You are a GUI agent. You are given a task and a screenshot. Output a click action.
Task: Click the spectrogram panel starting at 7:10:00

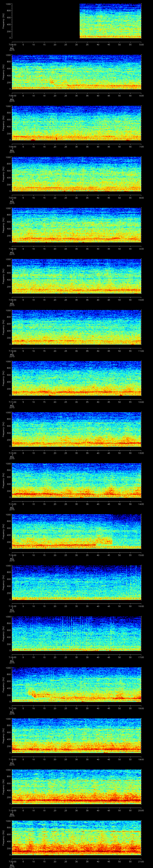[x=77, y=327]
